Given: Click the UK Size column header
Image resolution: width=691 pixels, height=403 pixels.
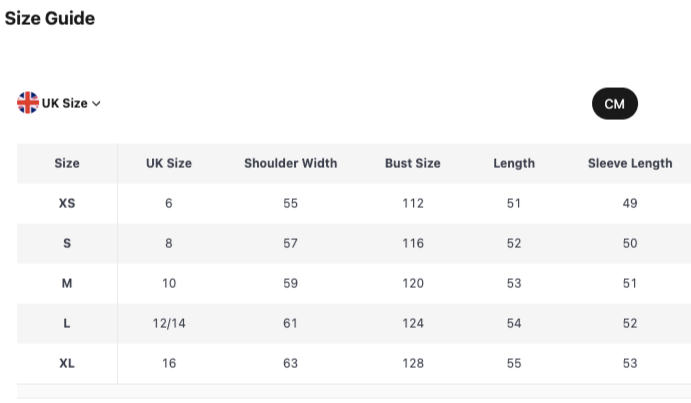Looking at the screenshot, I should point(169,163).
